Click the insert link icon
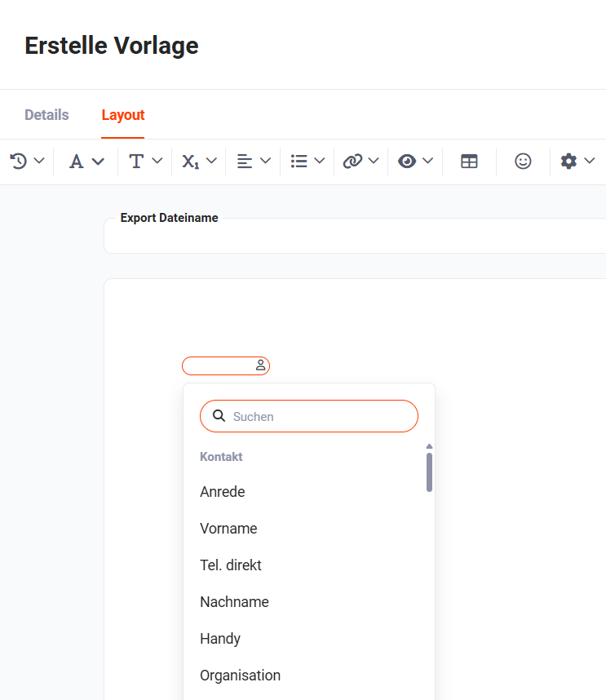This screenshot has width=606, height=700. click(x=352, y=162)
